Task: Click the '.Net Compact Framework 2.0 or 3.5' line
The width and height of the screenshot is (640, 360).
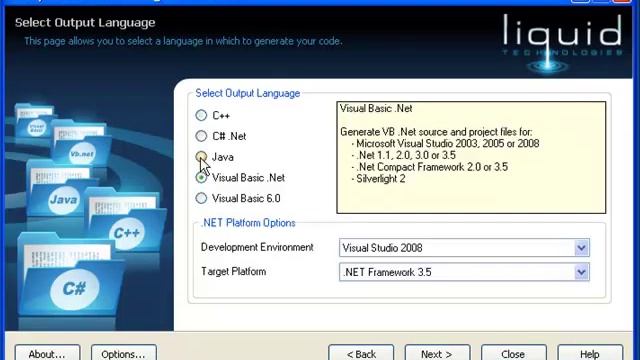Action: 432,167
